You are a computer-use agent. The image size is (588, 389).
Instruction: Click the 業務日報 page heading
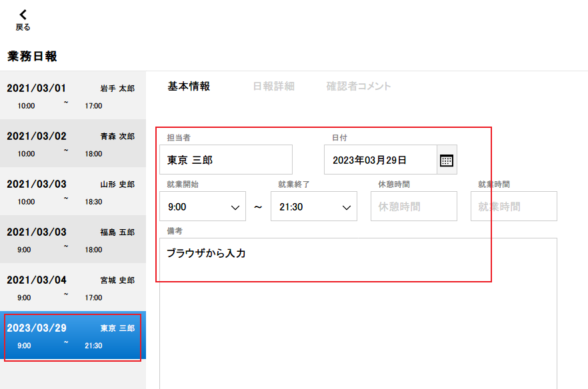click(x=32, y=57)
